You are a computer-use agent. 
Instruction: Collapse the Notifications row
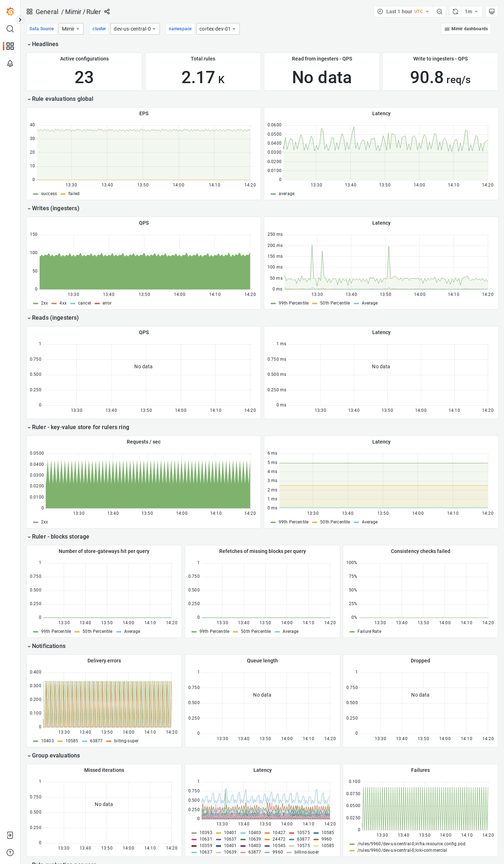(x=47, y=646)
